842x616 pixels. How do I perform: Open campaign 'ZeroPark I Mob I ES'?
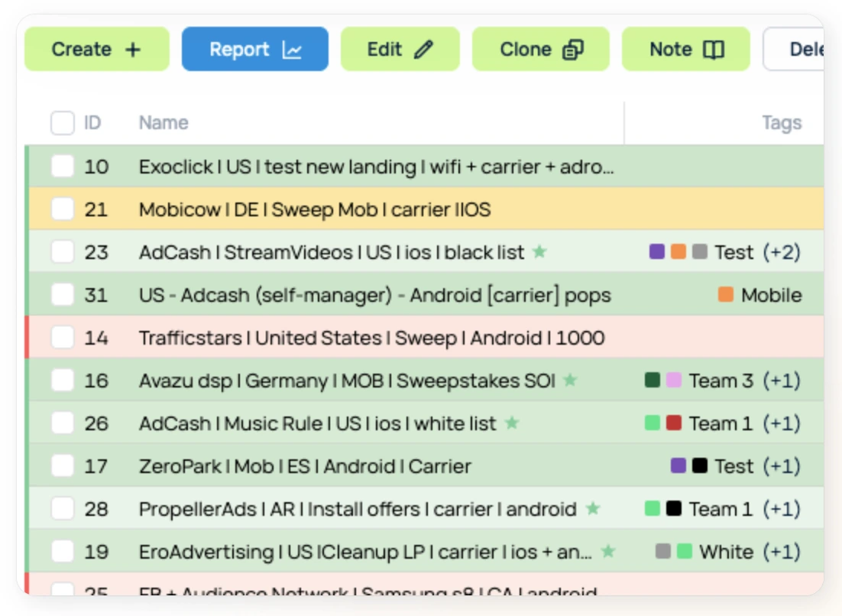[305, 466]
